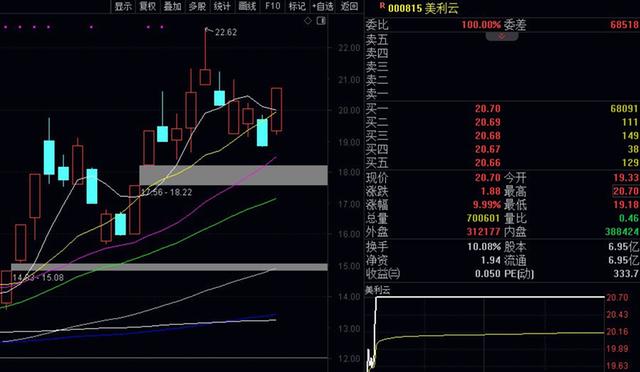Open the 显示 toolbar menu

[x=123, y=6]
